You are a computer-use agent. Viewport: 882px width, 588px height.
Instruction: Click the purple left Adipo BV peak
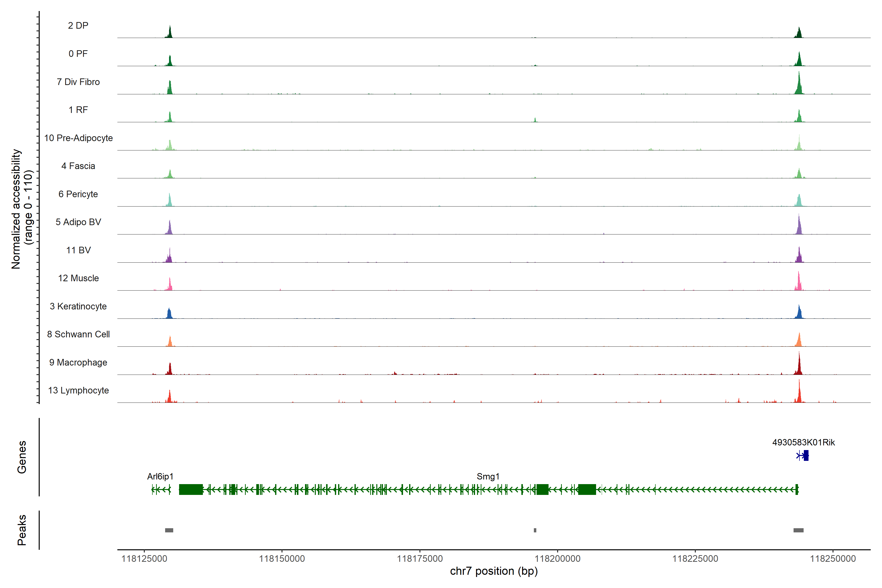[170, 228]
